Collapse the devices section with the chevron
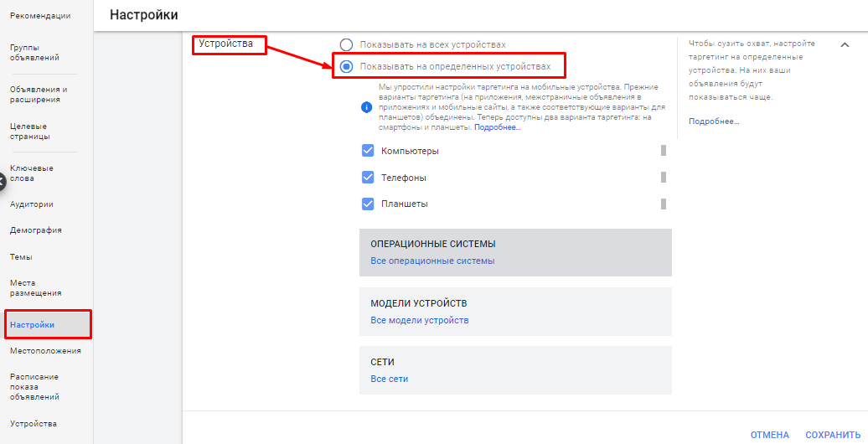This screenshot has height=444, width=868. 844,44
